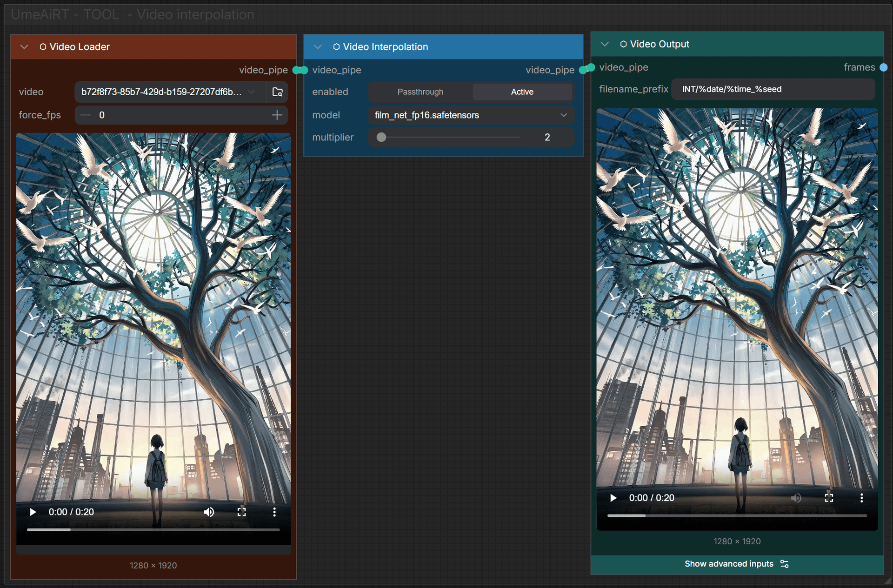
Task: Enter fullscreen on Video Output preview
Action: pos(829,498)
